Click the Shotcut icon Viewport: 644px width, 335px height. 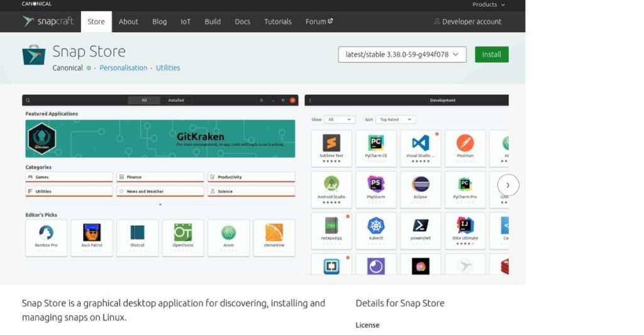137,233
